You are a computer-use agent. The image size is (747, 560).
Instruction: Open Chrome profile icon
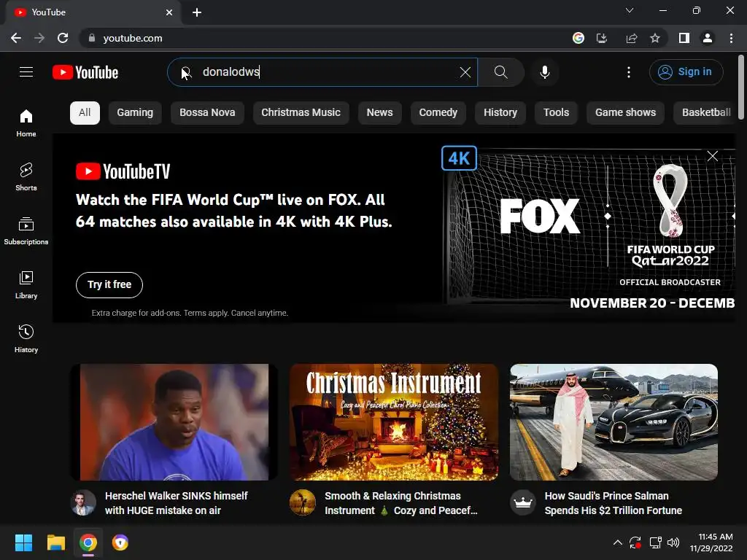click(x=708, y=38)
